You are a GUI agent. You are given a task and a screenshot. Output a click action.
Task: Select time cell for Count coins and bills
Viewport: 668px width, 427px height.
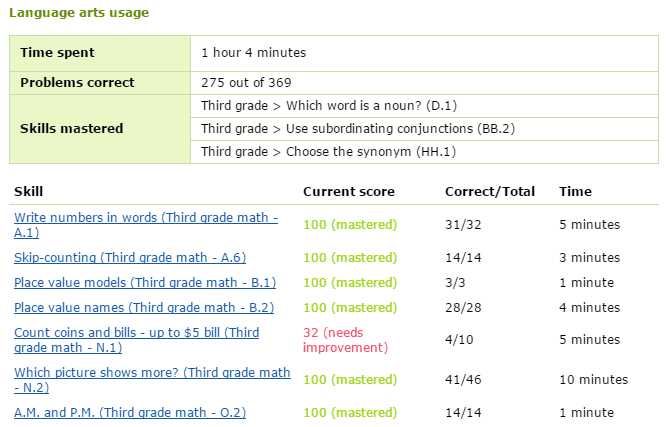pos(590,340)
